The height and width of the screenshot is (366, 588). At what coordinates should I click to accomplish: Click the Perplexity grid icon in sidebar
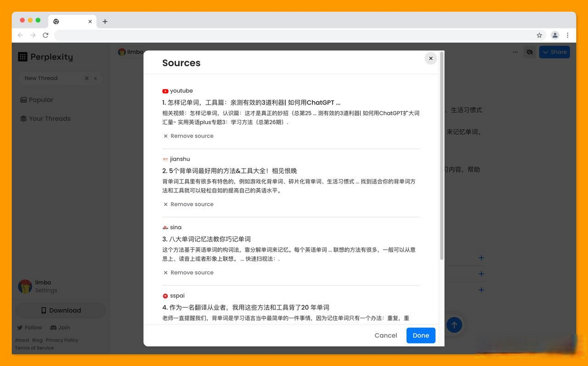tap(22, 56)
